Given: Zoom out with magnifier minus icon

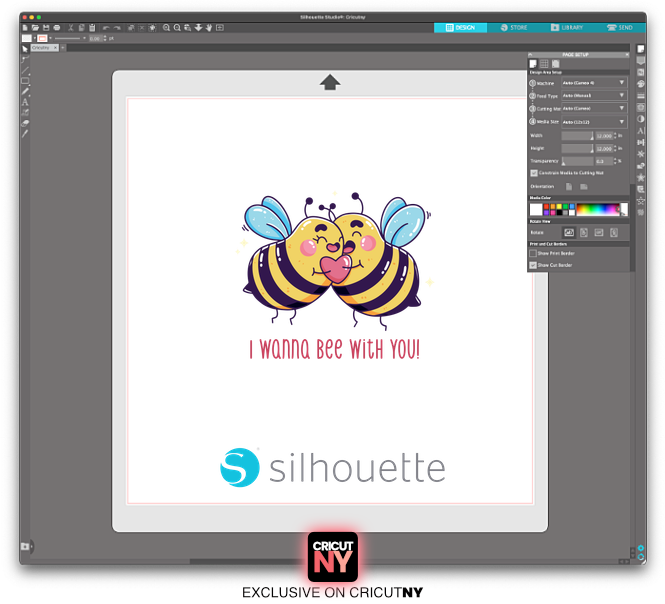Looking at the screenshot, I should 177,28.
